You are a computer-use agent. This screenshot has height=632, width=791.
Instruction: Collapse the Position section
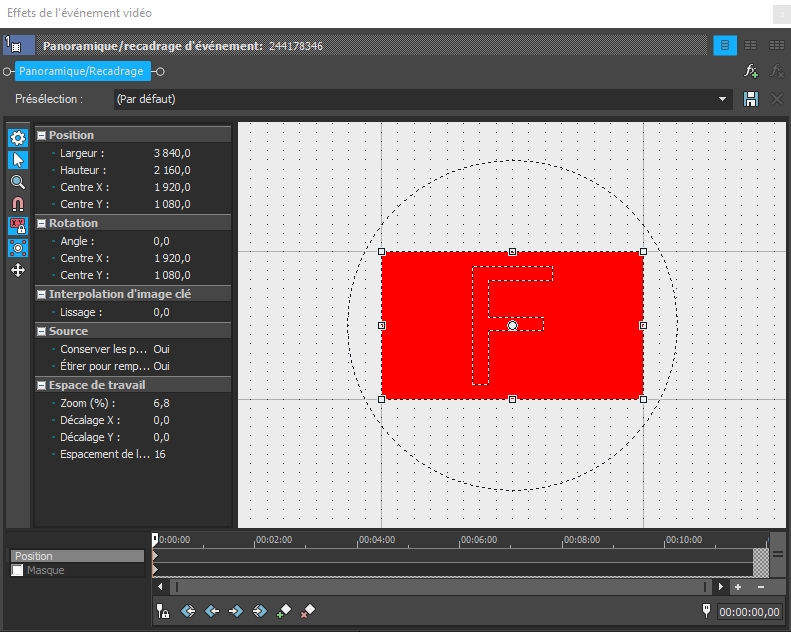point(42,135)
